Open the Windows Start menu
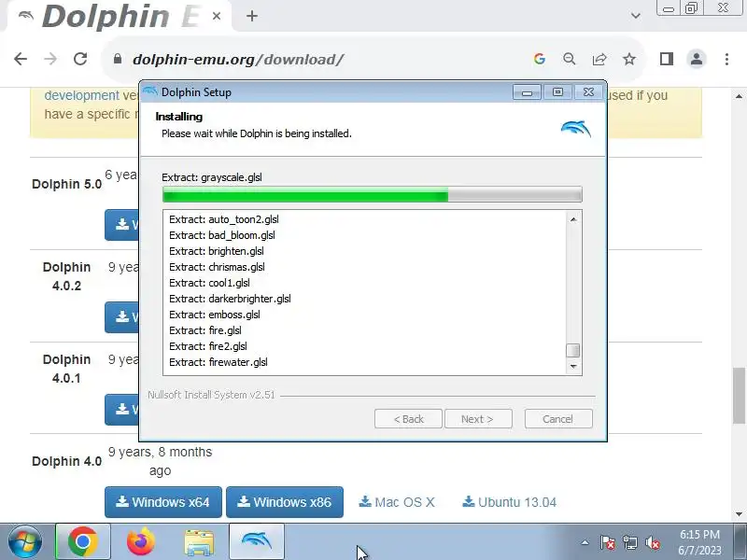Screen dimensions: 747x560 (24, 542)
